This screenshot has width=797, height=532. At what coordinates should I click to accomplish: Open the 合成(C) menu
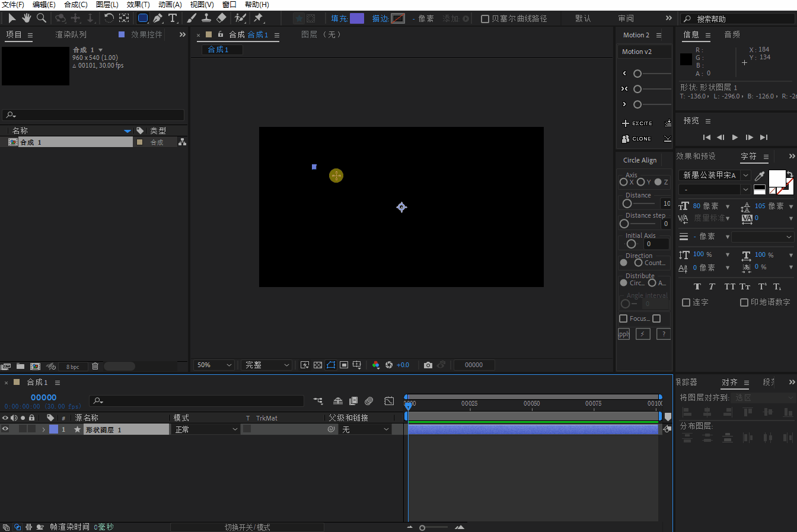(76, 5)
